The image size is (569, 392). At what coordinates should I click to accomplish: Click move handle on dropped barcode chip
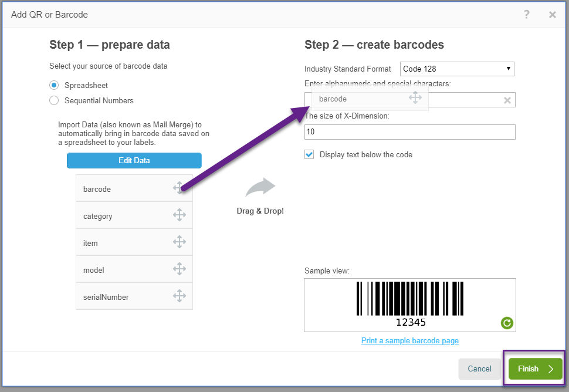(x=415, y=97)
